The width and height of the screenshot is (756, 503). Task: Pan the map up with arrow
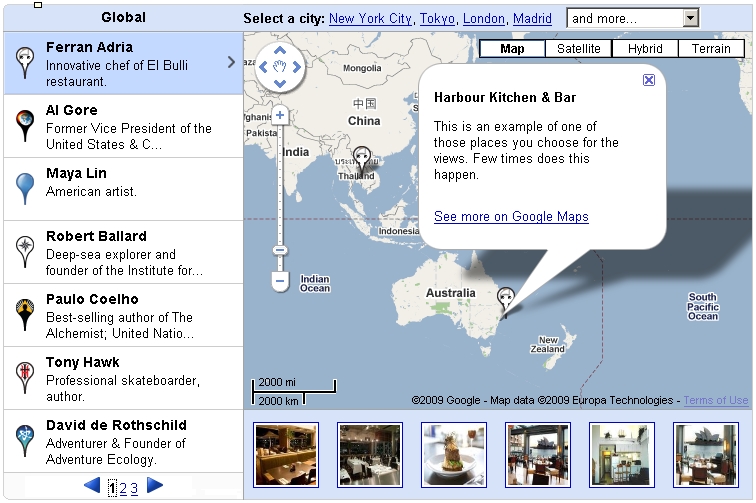[280, 51]
